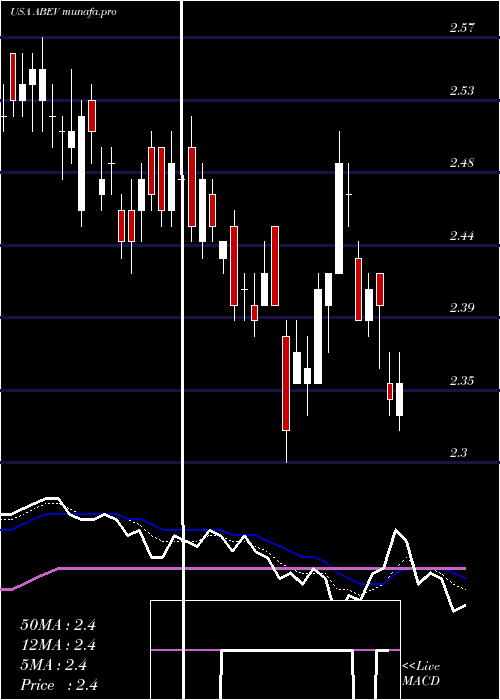Screen dimensions: 500x700
Task: Click the 2.44 price axis label
Action: tap(462, 236)
